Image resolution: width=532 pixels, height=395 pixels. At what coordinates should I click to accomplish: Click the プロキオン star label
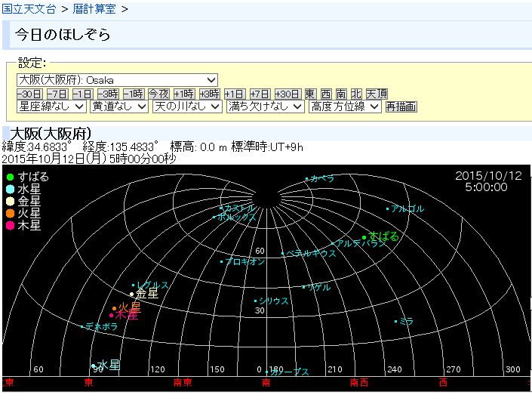(244, 261)
